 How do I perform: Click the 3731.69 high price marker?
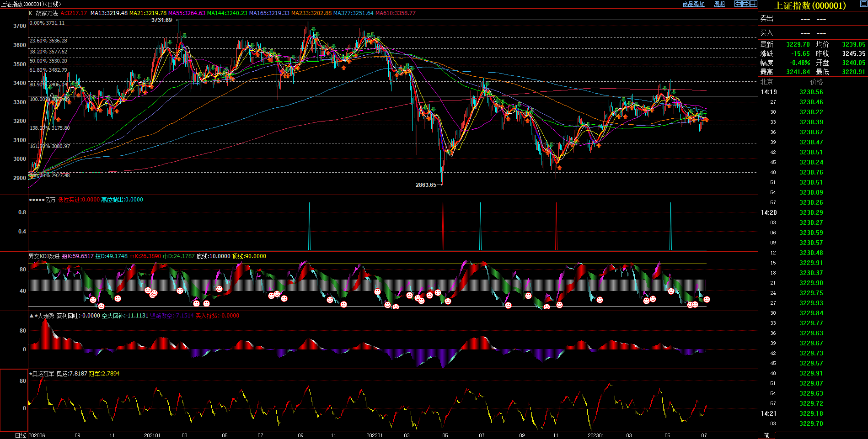click(x=161, y=20)
